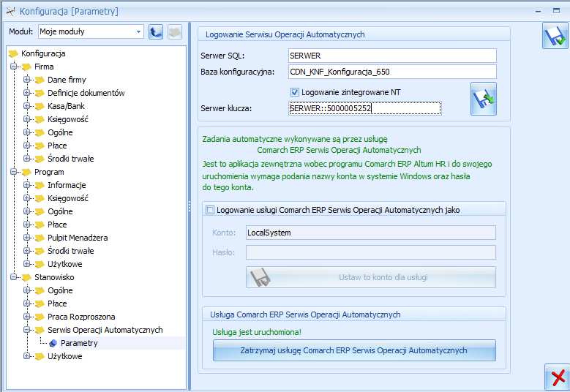Click the Stanowisko folder icon
Image resolution: width=570 pixels, height=392 pixels.
tap(26, 278)
